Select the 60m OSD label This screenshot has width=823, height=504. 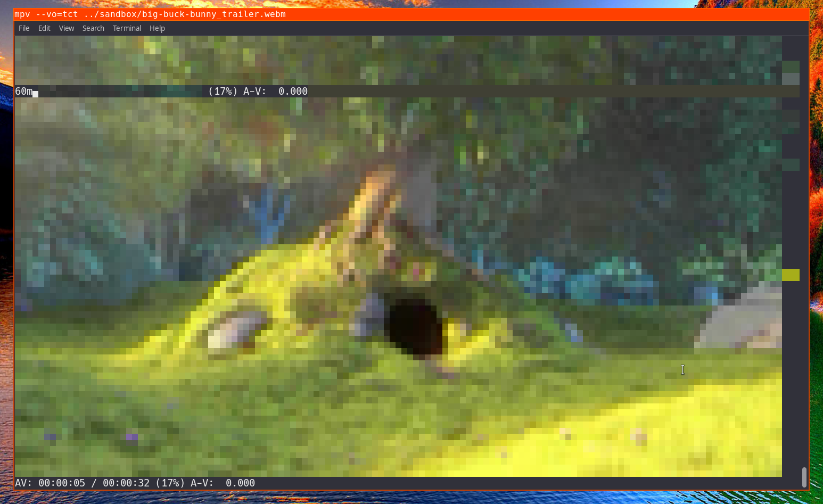click(22, 91)
